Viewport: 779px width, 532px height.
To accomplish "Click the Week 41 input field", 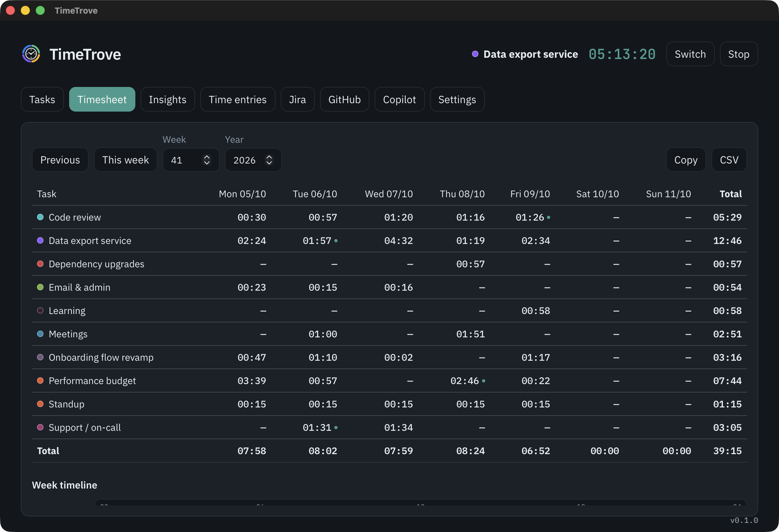I will 191,160.
